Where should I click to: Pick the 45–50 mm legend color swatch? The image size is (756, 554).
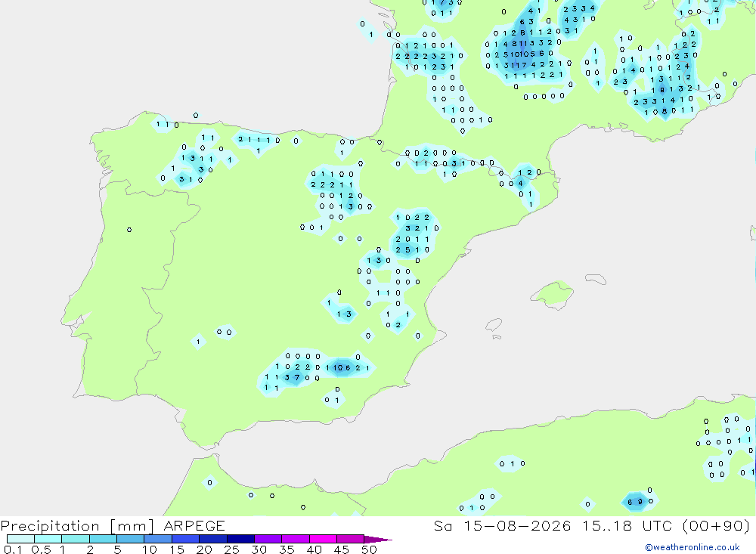tap(351, 539)
